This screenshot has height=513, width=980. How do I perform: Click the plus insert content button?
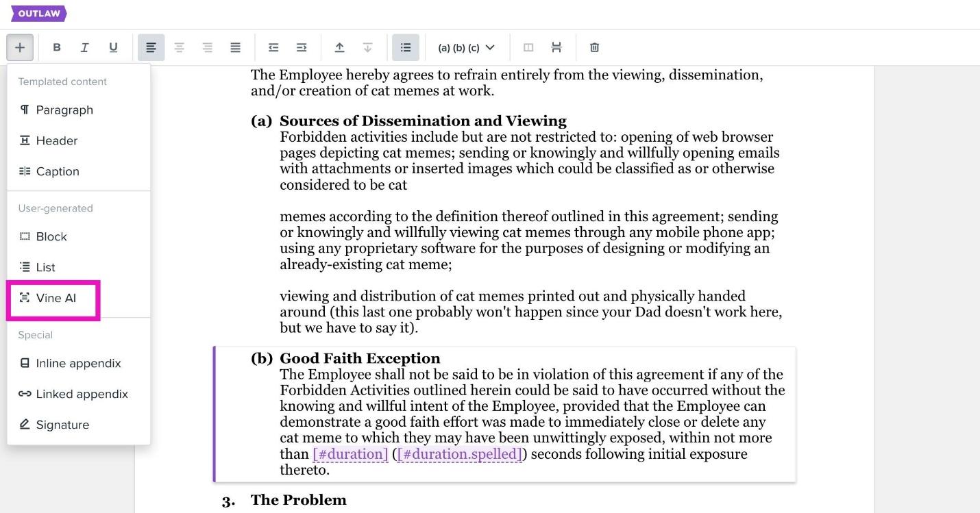(x=20, y=47)
